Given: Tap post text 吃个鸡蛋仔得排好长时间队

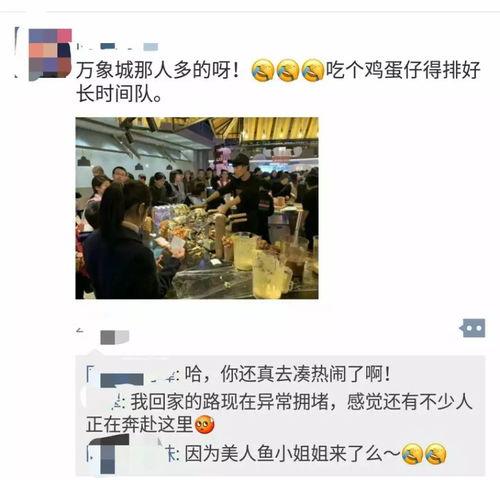Looking at the screenshot, I should pyautogui.click(x=278, y=82).
